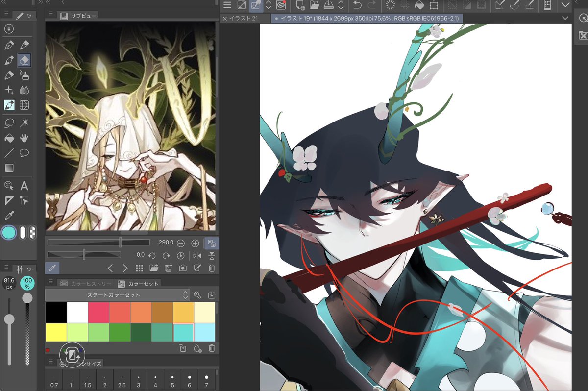Open the Brush Size palette menu
588x391 pixels.
[x=50, y=362]
